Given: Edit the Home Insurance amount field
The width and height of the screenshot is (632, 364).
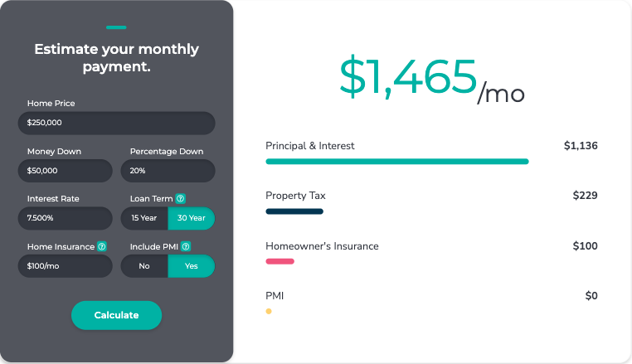Looking at the screenshot, I should tap(65, 266).
